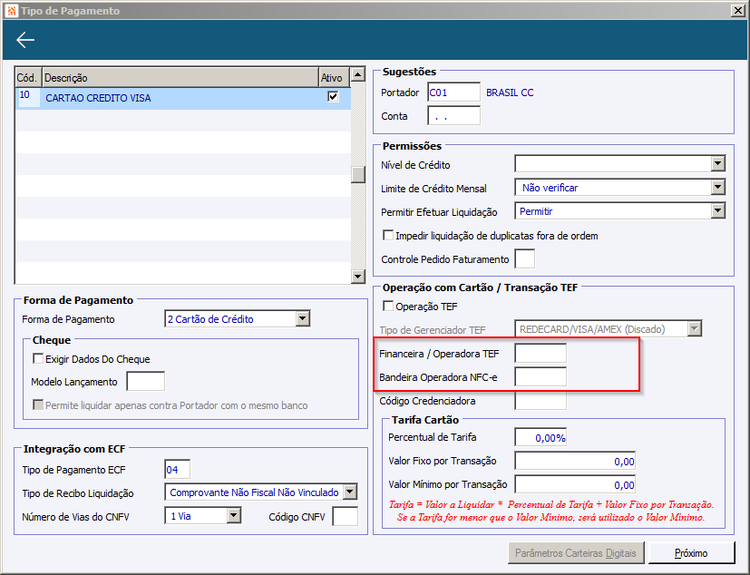The width and height of the screenshot is (750, 575).
Task: Enable Exigir Dados Do Cheque
Action: tap(38, 359)
